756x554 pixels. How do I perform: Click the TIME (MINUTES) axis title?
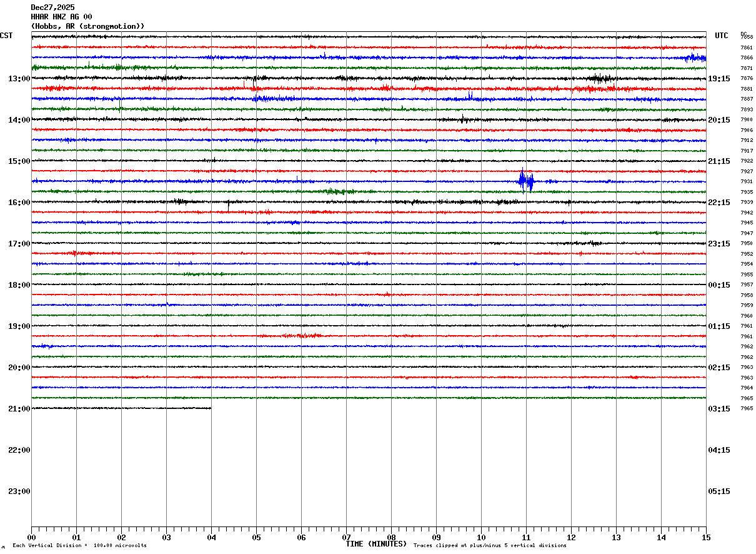tap(376, 544)
